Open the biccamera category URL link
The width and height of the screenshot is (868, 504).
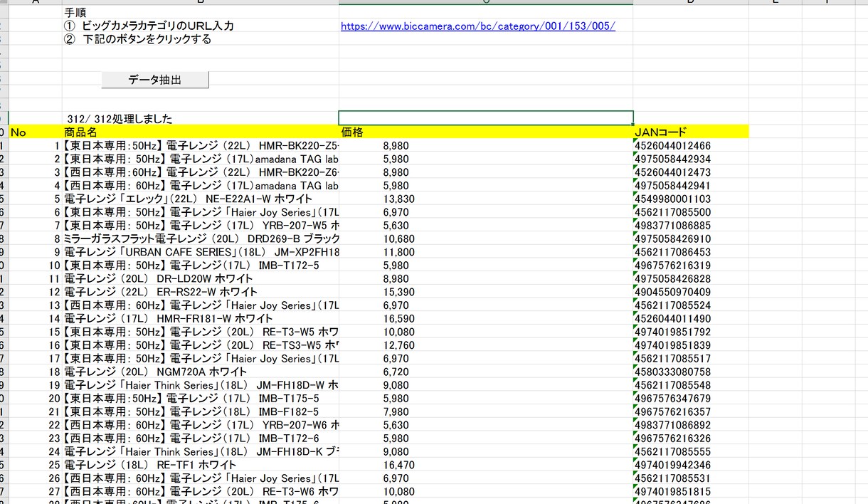(x=478, y=26)
